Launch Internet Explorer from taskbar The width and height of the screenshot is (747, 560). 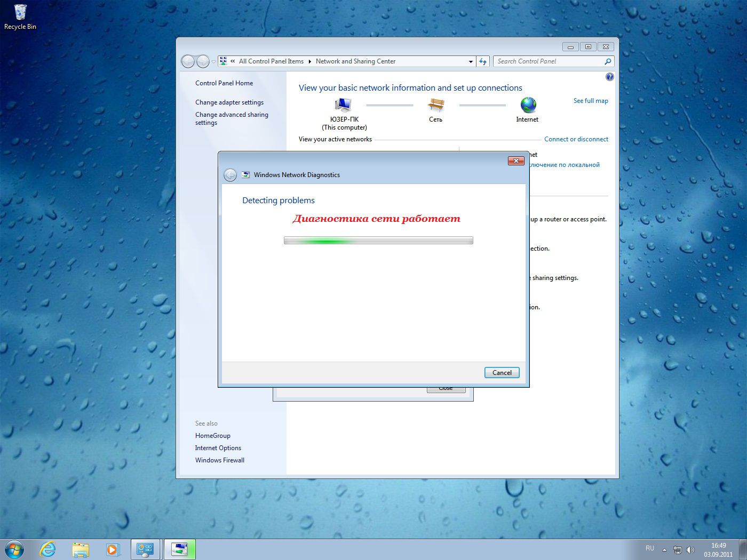pos(48,549)
